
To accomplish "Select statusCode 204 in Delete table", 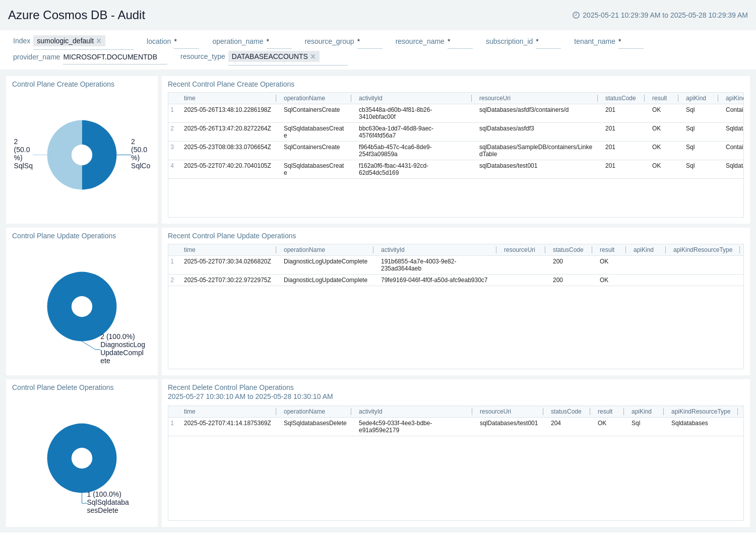I will [x=556, y=423].
